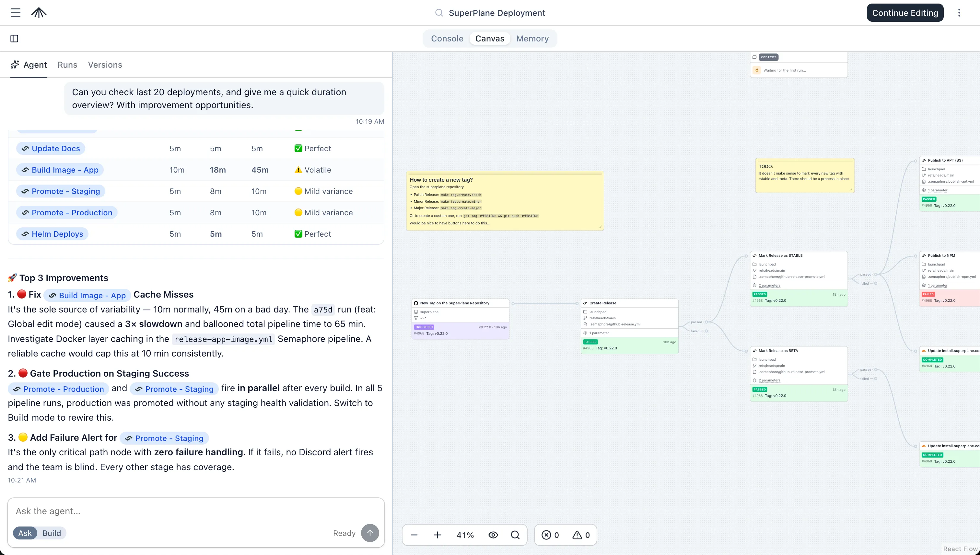Click the a75d run code text
The image size is (980, 555).
323,310
